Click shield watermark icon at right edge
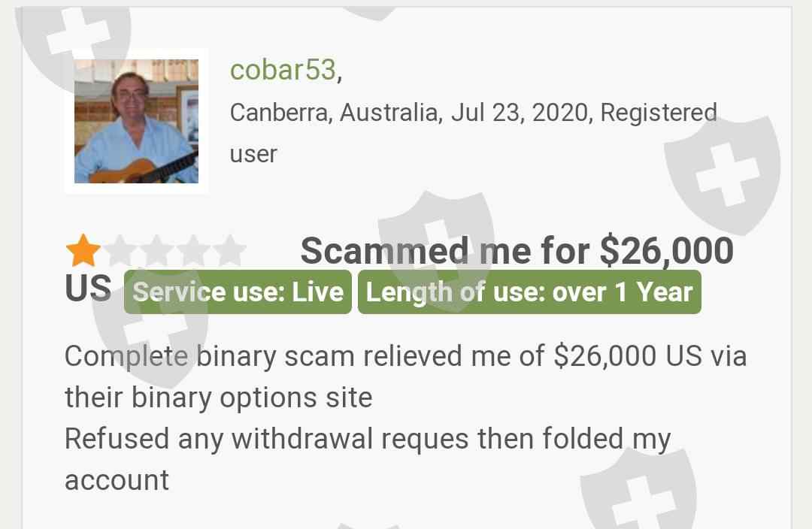 [724, 174]
